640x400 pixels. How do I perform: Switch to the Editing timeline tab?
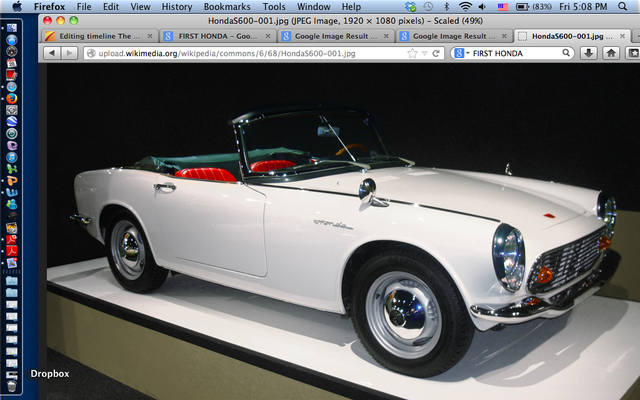point(100,36)
